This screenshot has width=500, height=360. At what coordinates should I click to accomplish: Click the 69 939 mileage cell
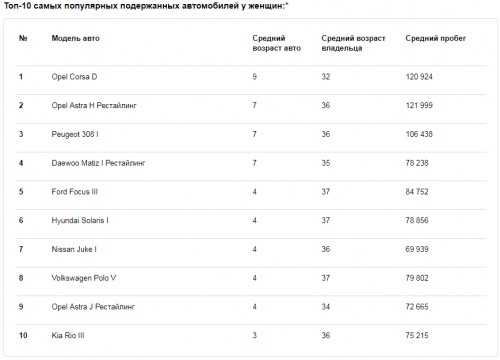click(417, 249)
